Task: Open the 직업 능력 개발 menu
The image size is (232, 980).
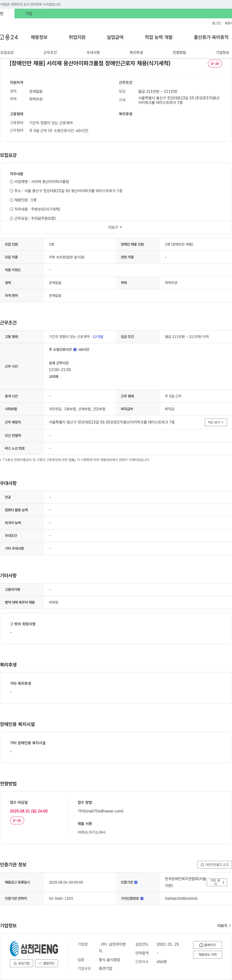Action: [x=159, y=37]
